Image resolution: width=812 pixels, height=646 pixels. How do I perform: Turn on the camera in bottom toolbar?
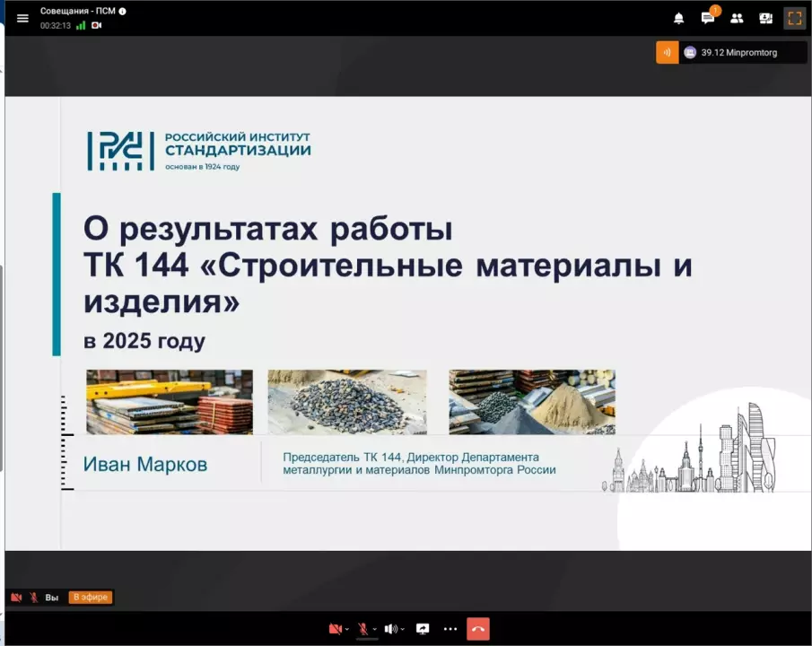(x=335, y=629)
